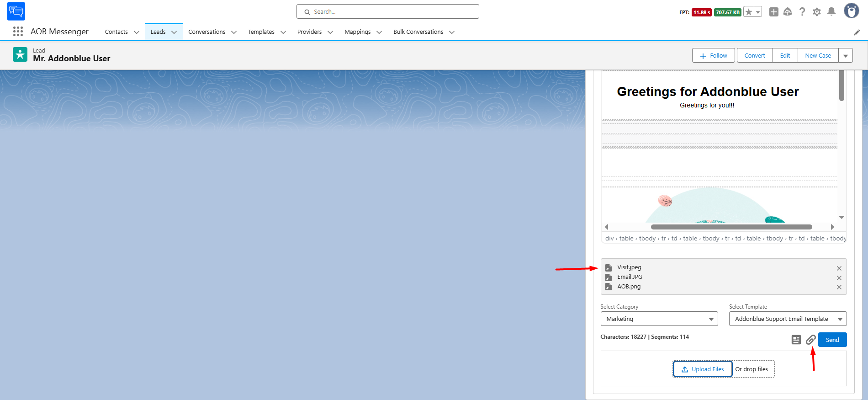Open the user profile avatar
The image size is (868, 400).
pos(851,11)
